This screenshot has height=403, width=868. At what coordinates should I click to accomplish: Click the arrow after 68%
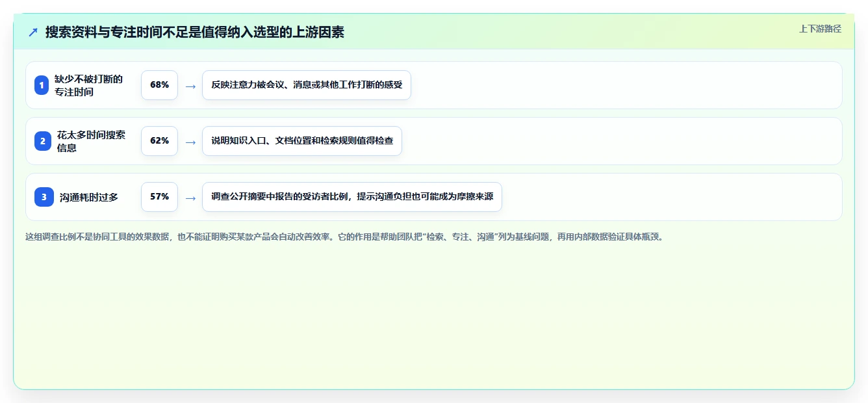coord(190,86)
